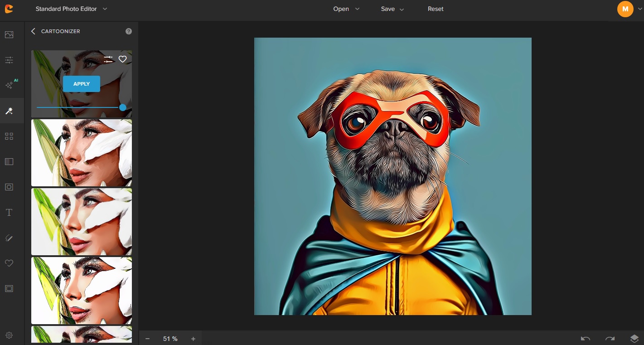Favorite the selected cartoonizer effect with heart

tap(122, 59)
